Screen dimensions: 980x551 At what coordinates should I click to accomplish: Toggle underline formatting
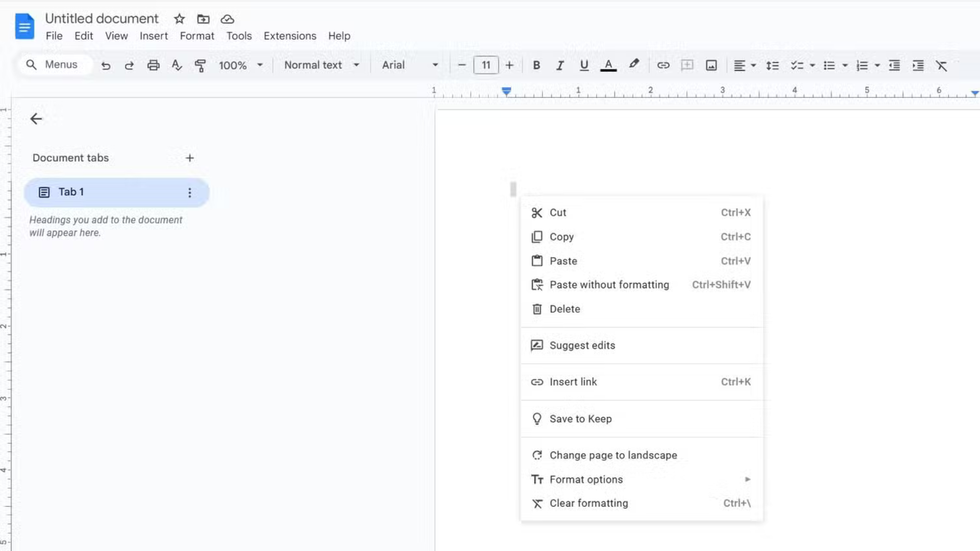(x=584, y=65)
